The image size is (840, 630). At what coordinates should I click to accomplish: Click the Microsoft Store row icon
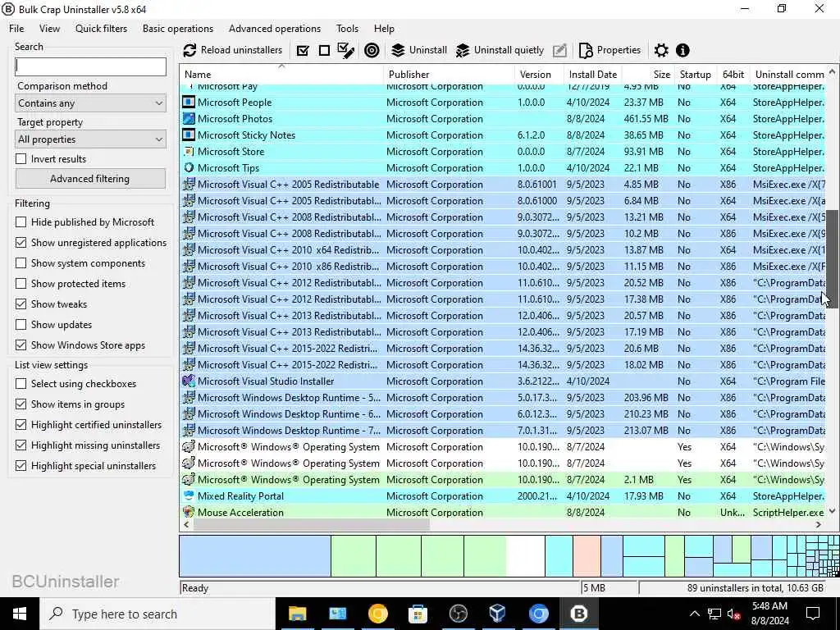(x=189, y=152)
